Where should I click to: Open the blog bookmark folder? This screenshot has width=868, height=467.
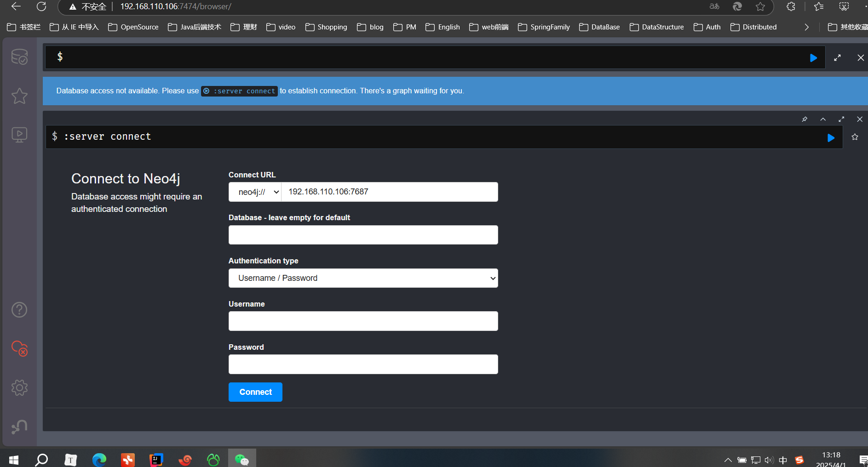pyautogui.click(x=370, y=27)
